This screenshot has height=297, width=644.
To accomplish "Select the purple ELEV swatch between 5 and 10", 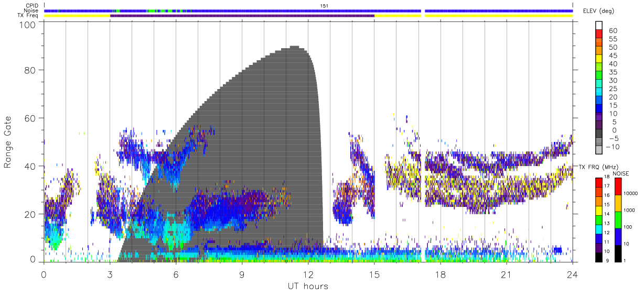I will pyautogui.click(x=599, y=118).
